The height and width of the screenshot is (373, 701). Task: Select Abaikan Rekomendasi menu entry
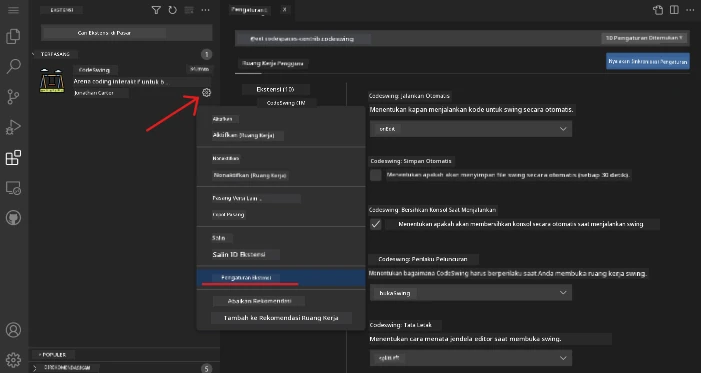click(x=259, y=301)
